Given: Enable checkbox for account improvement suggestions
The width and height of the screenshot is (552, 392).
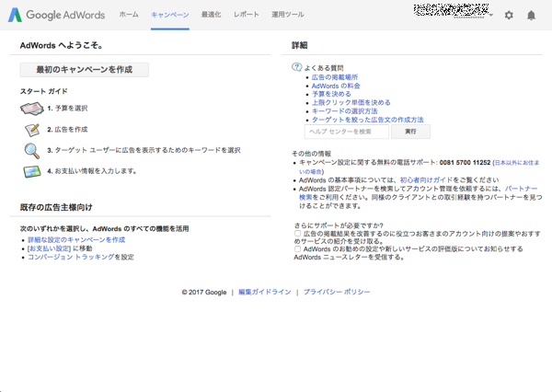Looking at the screenshot, I should click(x=297, y=234).
